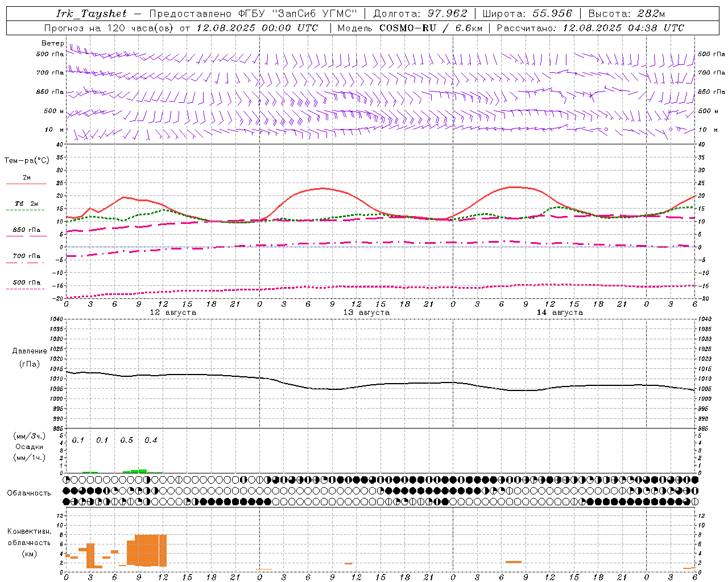Screen dimensions: 728x582
Task: Click the date label "13 августа"
Action: coord(366,313)
